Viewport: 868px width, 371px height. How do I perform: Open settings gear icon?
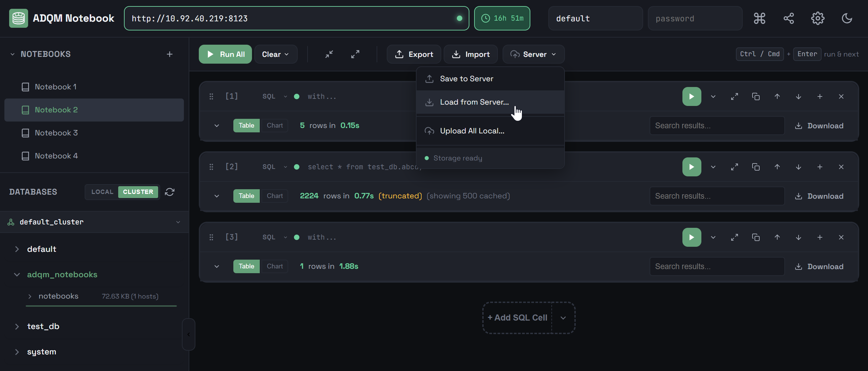point(818,18)
